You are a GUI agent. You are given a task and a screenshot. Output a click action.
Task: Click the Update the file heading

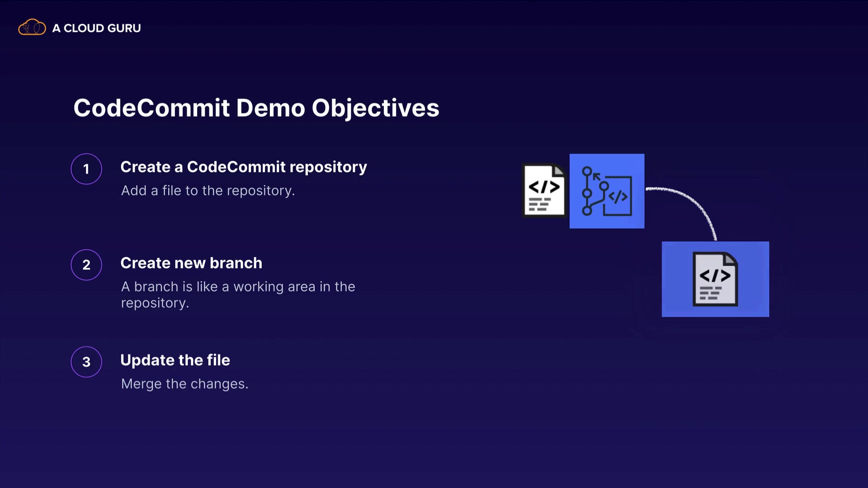(175, 360)
